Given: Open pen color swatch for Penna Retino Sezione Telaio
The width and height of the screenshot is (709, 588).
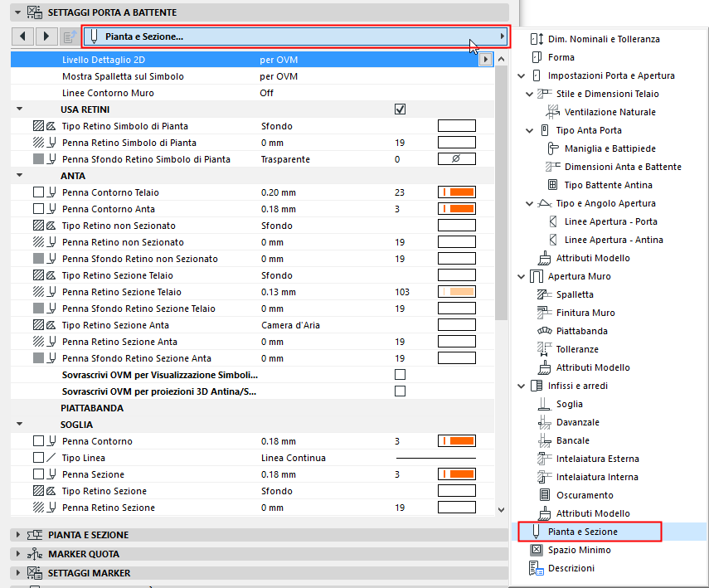Looking at the screenshot, I should click(x=457, y=292).
